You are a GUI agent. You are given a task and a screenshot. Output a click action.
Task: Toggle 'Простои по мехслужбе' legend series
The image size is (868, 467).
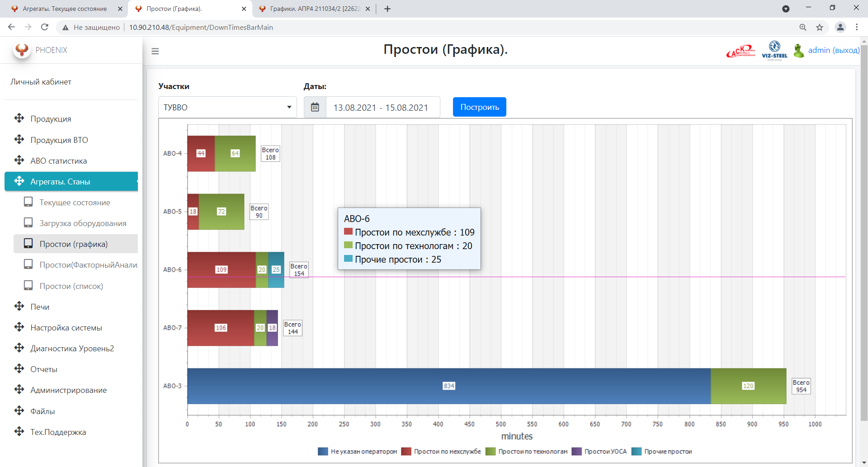pos(442,451)
